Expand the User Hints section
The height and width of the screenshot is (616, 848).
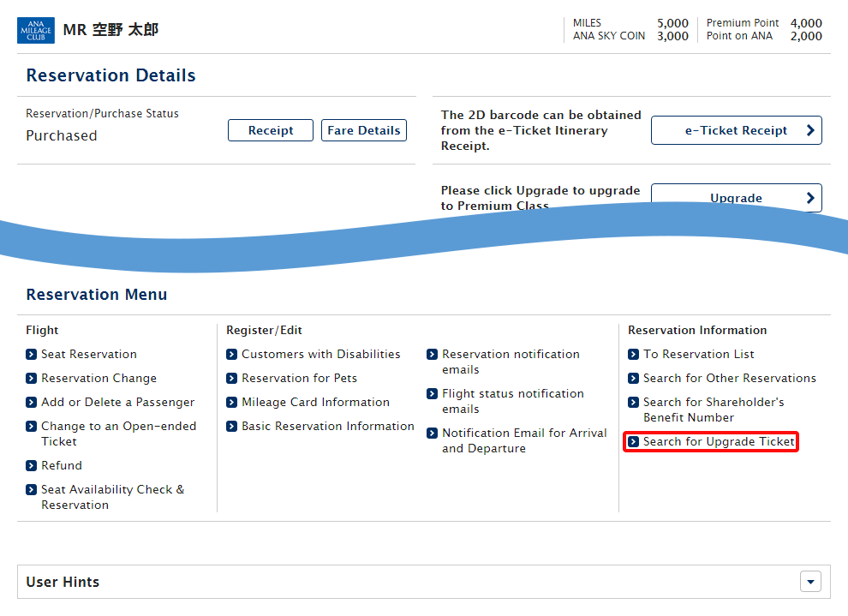[x=810, y=582]
